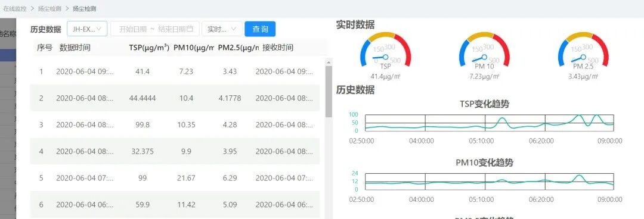This screenshot has height=219, width=644.
Task: Click the 3.43µg/m³ reading under the PM 2.5 gauge
Action: point(583,76)
